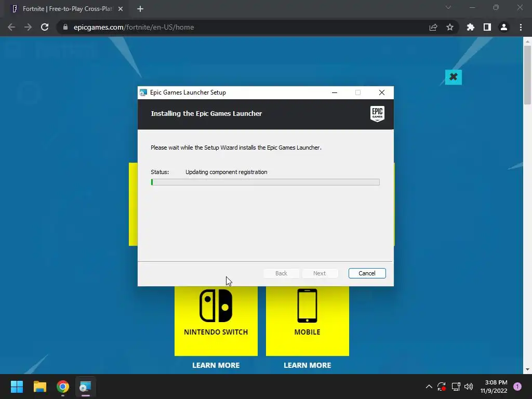Screen dimensions: 532x399
Task: Click the 'Installing the Epic Games Launcher' heading
Action: [206, 114]
